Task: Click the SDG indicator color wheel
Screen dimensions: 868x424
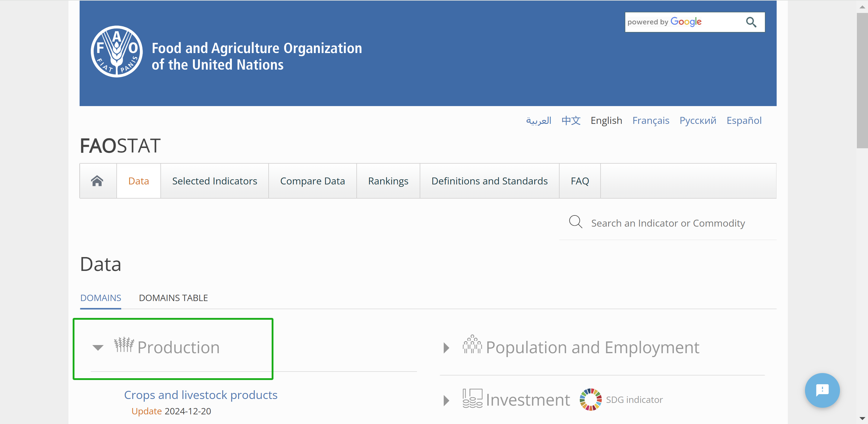Action: (590, 399)
